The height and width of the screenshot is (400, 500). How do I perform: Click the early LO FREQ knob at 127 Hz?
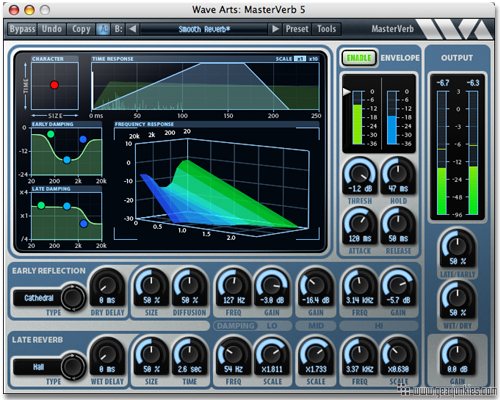(x=233, y=287)
